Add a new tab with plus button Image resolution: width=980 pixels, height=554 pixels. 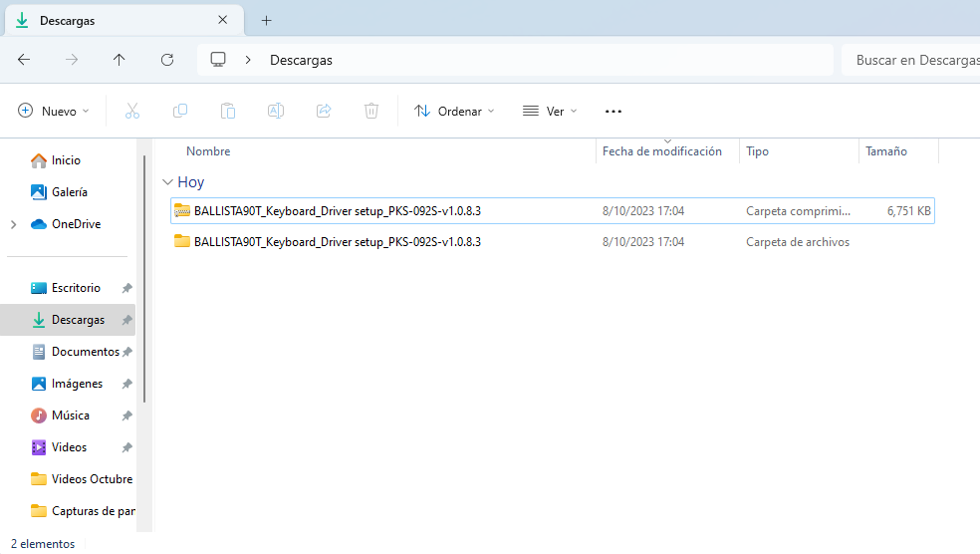click(266, 20)
